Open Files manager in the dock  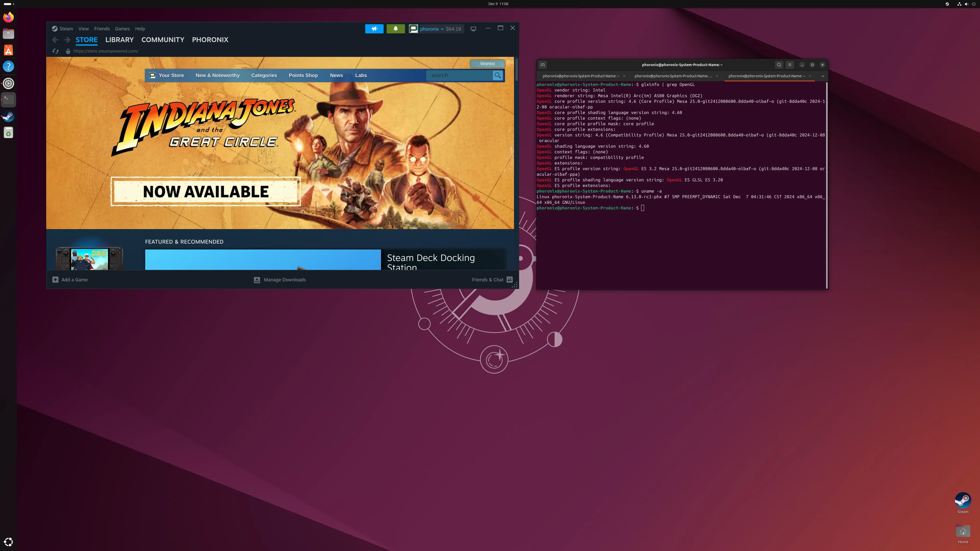[8, 34]
